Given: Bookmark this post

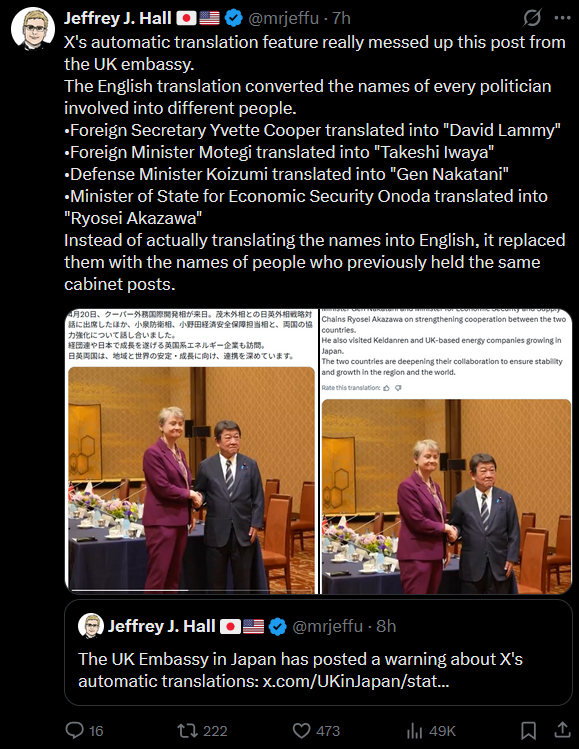Looking at the screenshot, I should click(528, 730).
